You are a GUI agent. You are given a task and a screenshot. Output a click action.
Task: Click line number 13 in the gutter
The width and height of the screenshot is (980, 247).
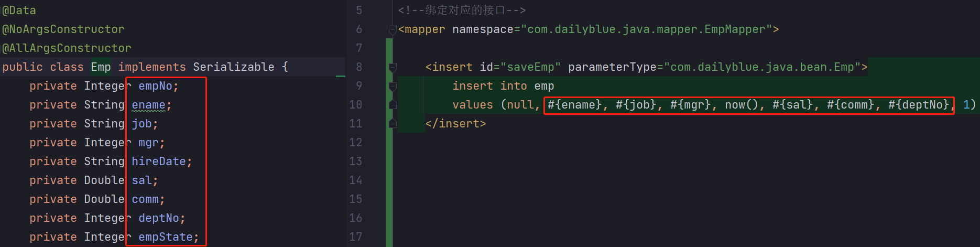(x=356, y=162)
